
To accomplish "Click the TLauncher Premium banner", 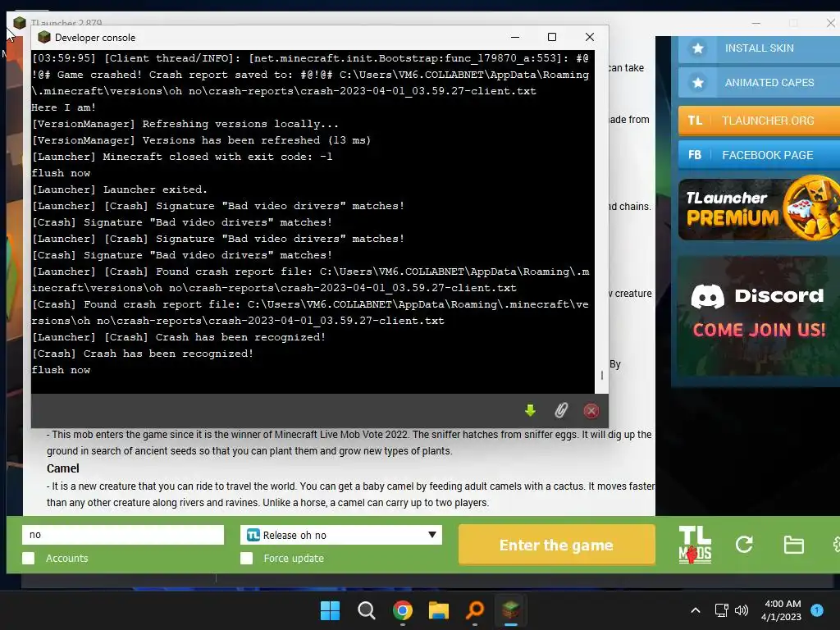I will point(759,209).
